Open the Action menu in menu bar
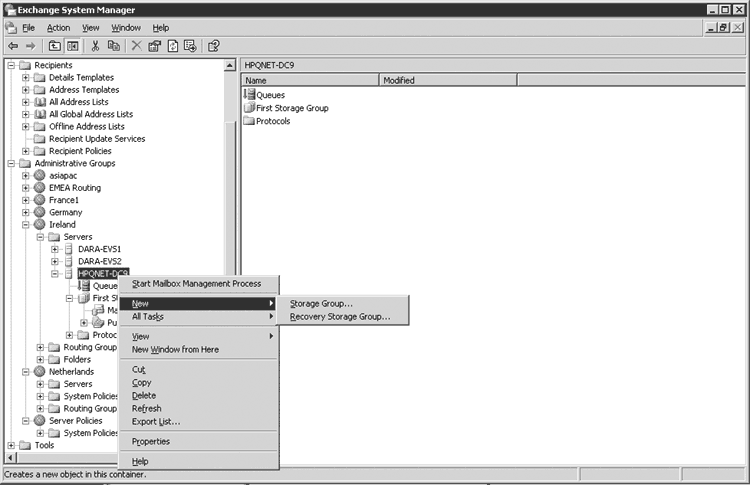 (x=58, y=28)
